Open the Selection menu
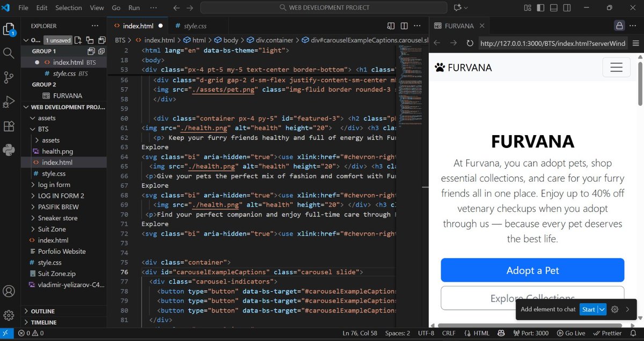The height and width of the screenshot is (341, 644). point(69,8)
